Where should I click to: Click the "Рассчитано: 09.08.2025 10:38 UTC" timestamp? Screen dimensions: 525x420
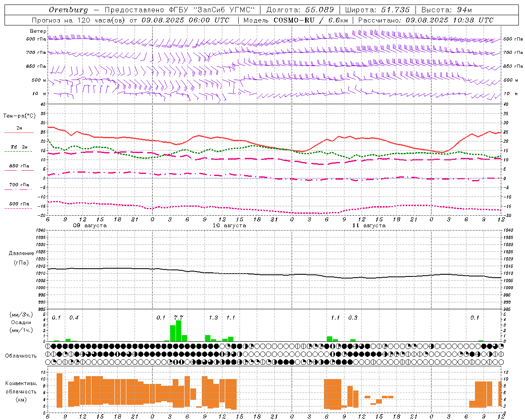coord(426,20)
